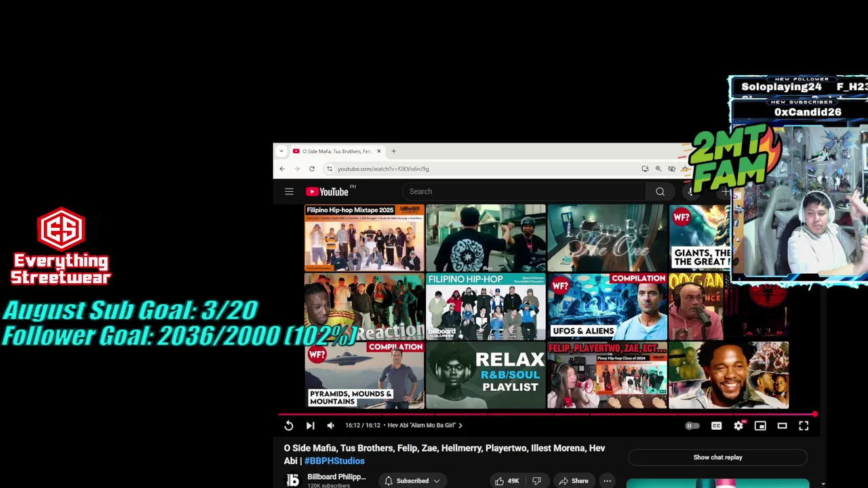Close the O Side Mafia tab
Viewport: 868px width, 488px height.
(379, 151)
